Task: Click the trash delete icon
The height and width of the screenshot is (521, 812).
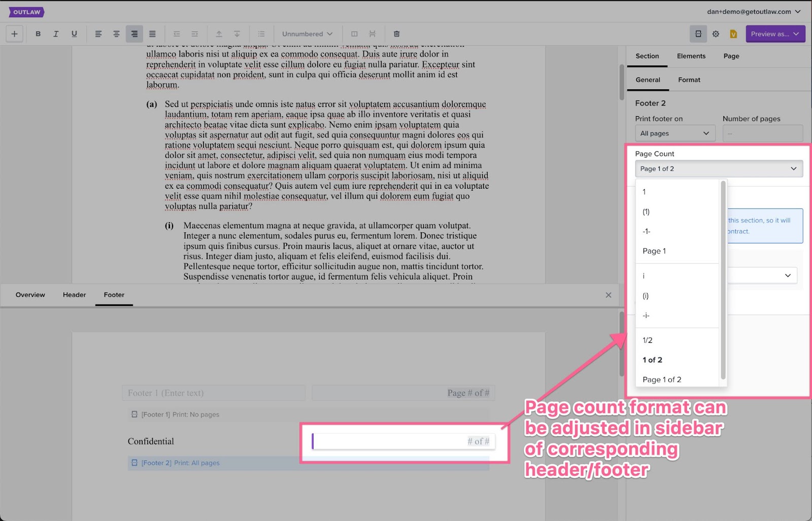Action: [396, 34]
